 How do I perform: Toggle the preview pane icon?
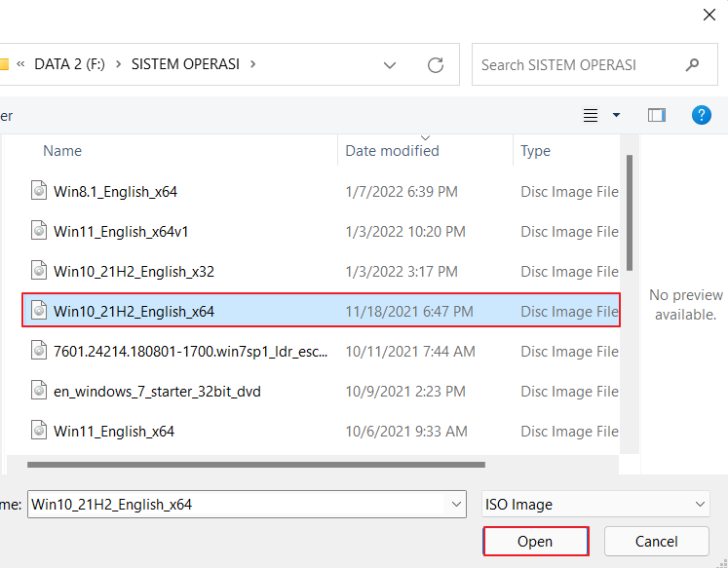657,115
